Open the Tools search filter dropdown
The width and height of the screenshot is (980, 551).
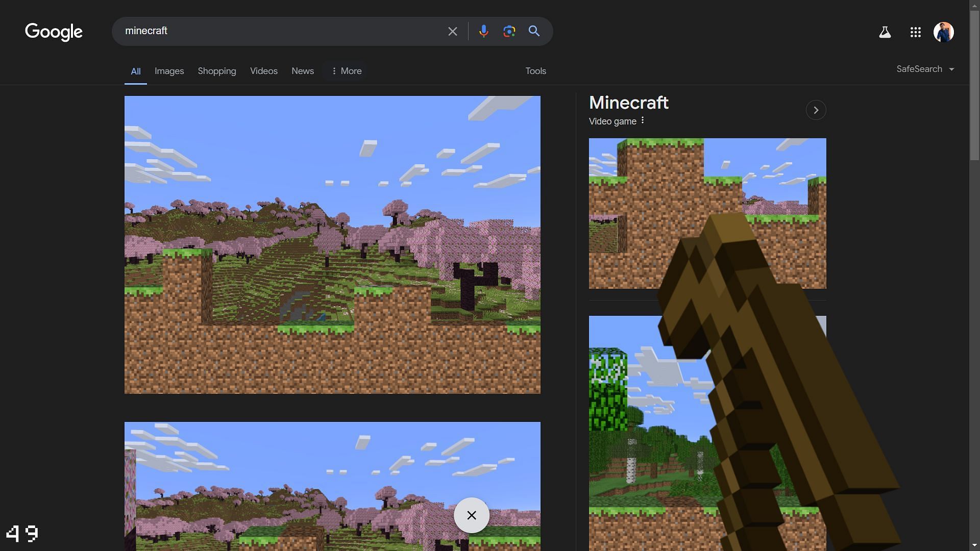pos(536,70)
